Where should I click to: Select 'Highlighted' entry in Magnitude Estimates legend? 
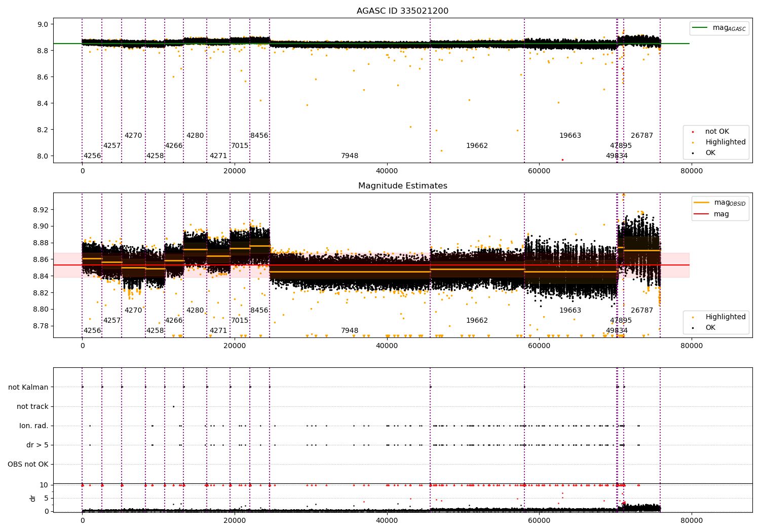coord(725,317)
